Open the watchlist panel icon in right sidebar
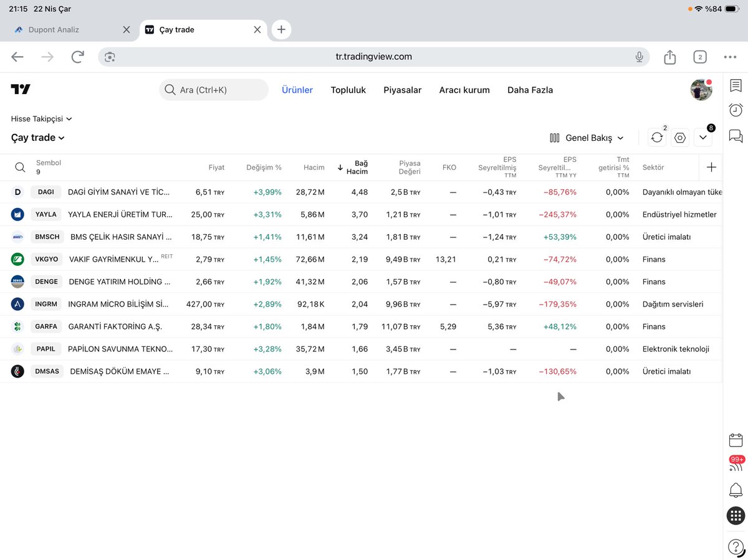Image resolution: width=748 pixels, height=560 pixels. (x=736, y=85)
